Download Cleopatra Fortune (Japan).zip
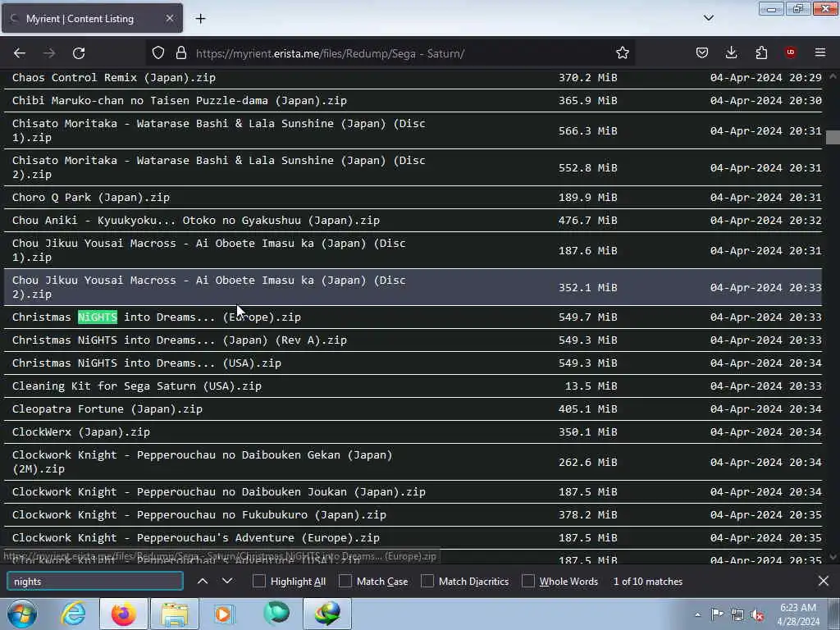Viewport: 840px width, 630px height. point(107,409)
